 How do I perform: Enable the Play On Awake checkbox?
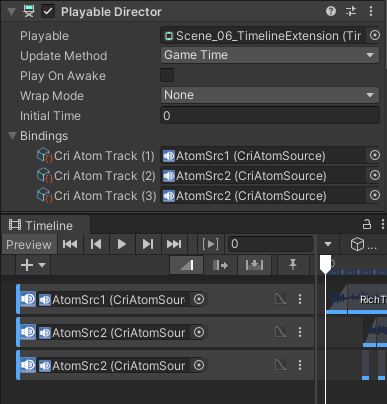(167, 75)
